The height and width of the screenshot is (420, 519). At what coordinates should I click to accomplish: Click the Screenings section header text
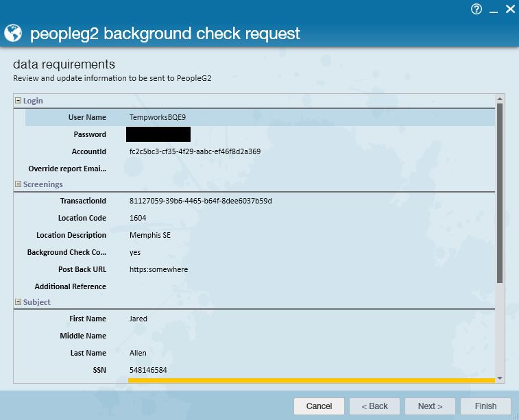(x=43, y=184)
